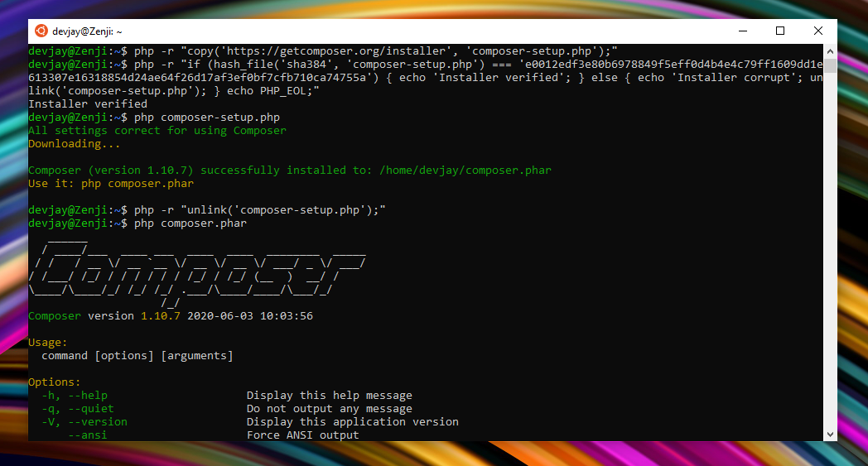Screen dimensions: 868x466
Task: Click 'Do not output any message' description
Action: coord(330,409)
